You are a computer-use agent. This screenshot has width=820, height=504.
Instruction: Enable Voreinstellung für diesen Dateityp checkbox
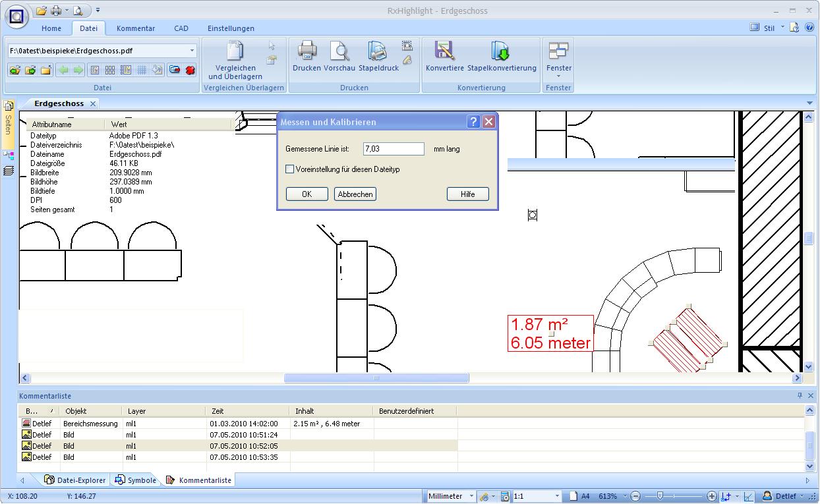[x=289, y=169]
